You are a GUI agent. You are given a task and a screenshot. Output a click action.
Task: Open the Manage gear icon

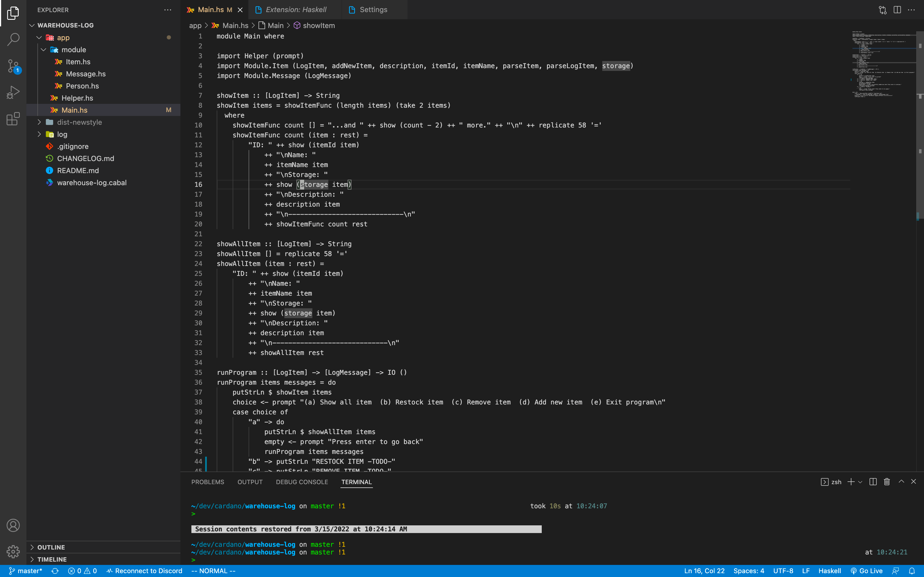[13, 551]
